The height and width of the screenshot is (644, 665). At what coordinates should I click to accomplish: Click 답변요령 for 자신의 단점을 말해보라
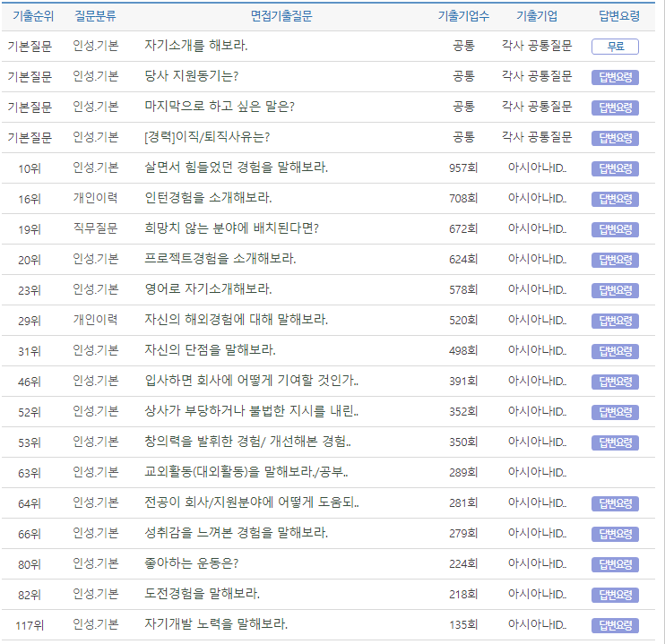615,351
